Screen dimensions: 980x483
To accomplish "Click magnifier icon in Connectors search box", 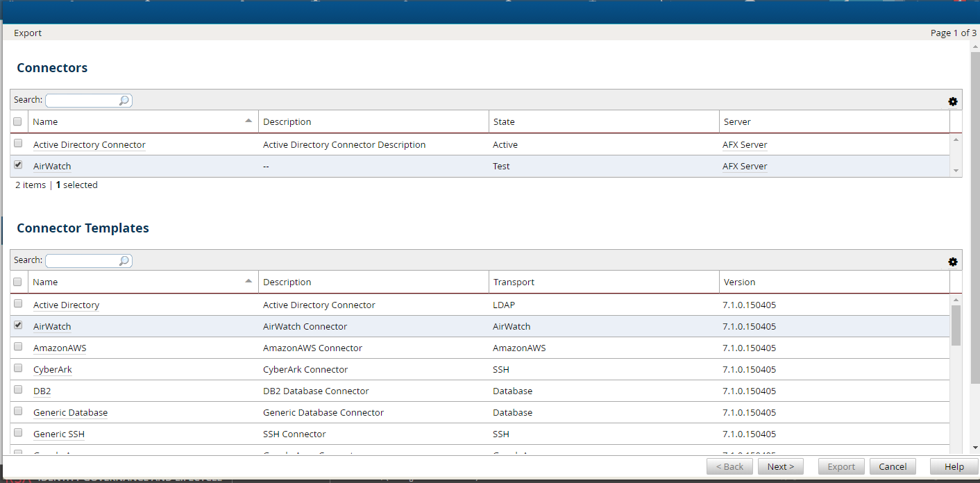I will pyautogui.click(x=124, y=101).
